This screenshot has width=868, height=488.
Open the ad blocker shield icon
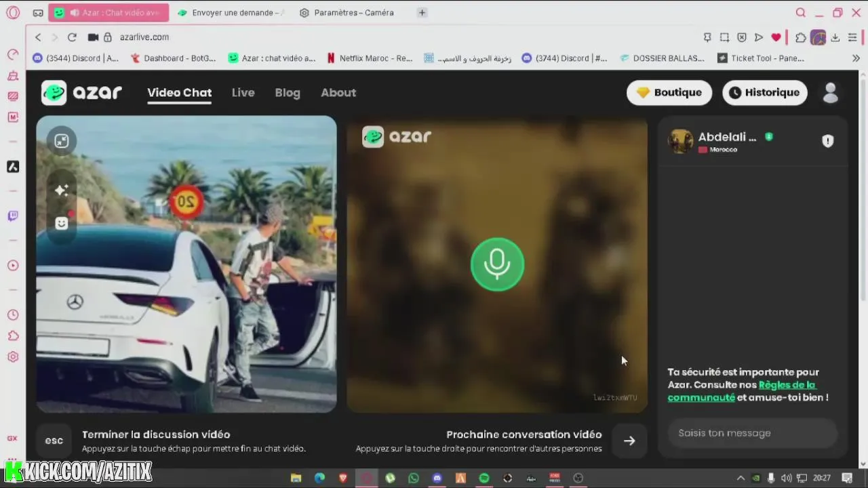coord(742,37)
